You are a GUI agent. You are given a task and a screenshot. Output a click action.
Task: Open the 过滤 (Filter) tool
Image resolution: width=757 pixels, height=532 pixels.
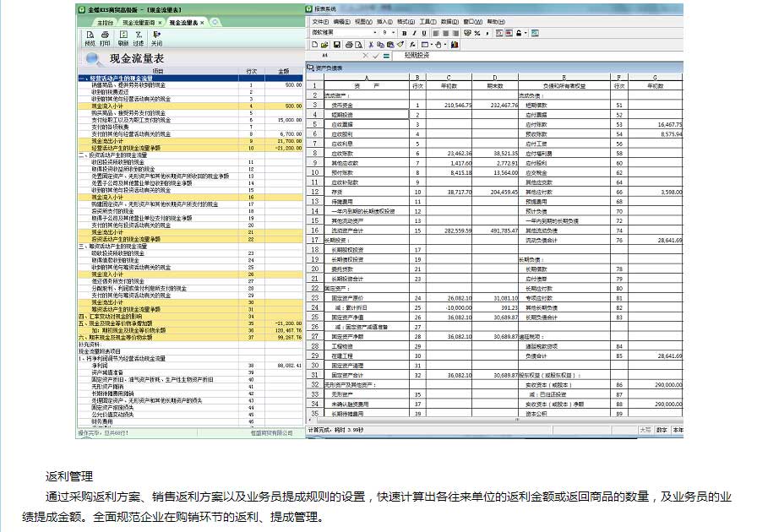point(138,37)
